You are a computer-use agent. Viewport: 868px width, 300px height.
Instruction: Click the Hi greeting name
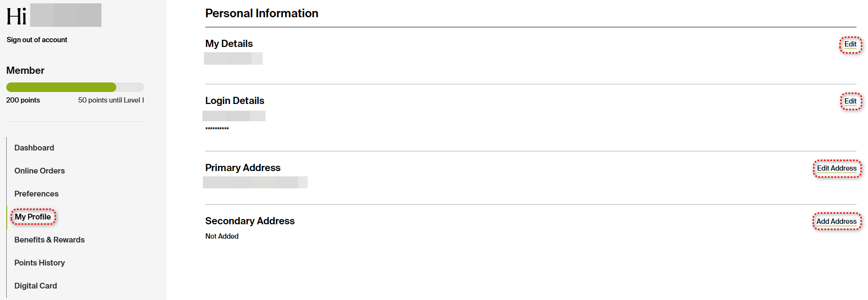tap(66, 15)
